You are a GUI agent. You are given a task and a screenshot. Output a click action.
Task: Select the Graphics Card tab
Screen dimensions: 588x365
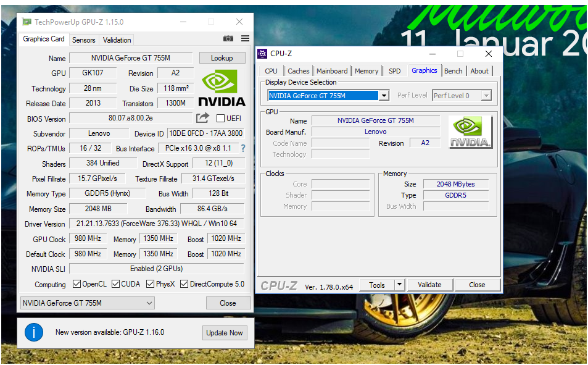[x=44, y=39]
